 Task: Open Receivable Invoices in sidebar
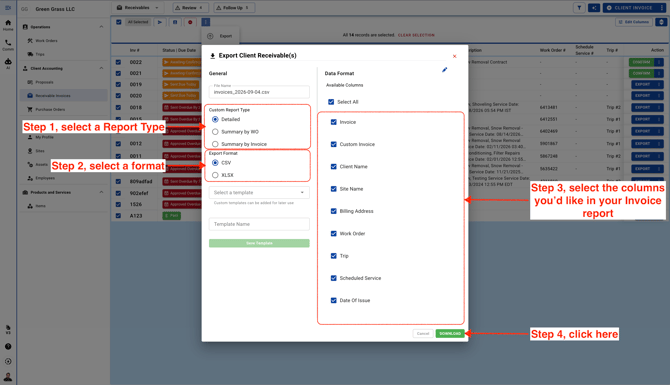coord(53,96)
